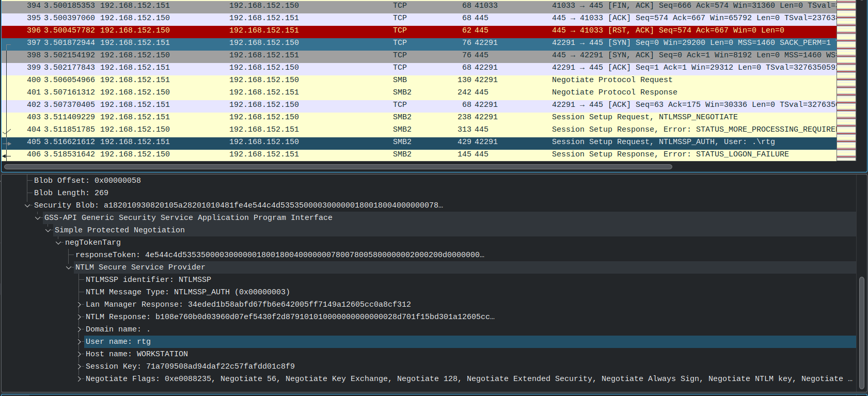Collapse the negTokenTarg node

click(58, 243)
